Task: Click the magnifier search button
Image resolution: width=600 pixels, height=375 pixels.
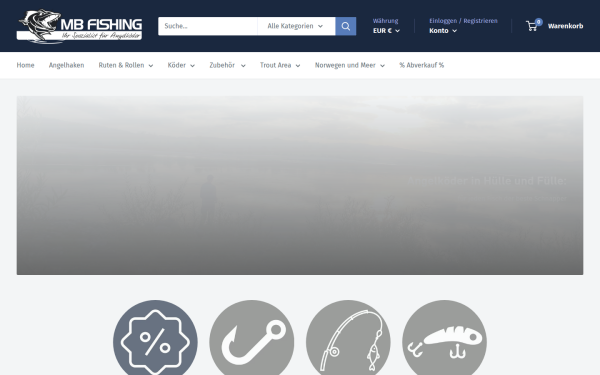Action: coord(346,26)
